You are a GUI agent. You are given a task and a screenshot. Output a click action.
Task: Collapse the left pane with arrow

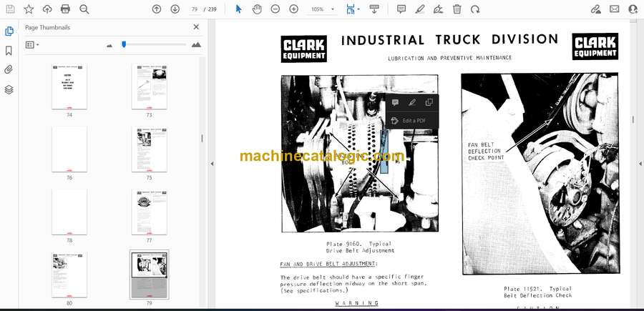(212, 164)
